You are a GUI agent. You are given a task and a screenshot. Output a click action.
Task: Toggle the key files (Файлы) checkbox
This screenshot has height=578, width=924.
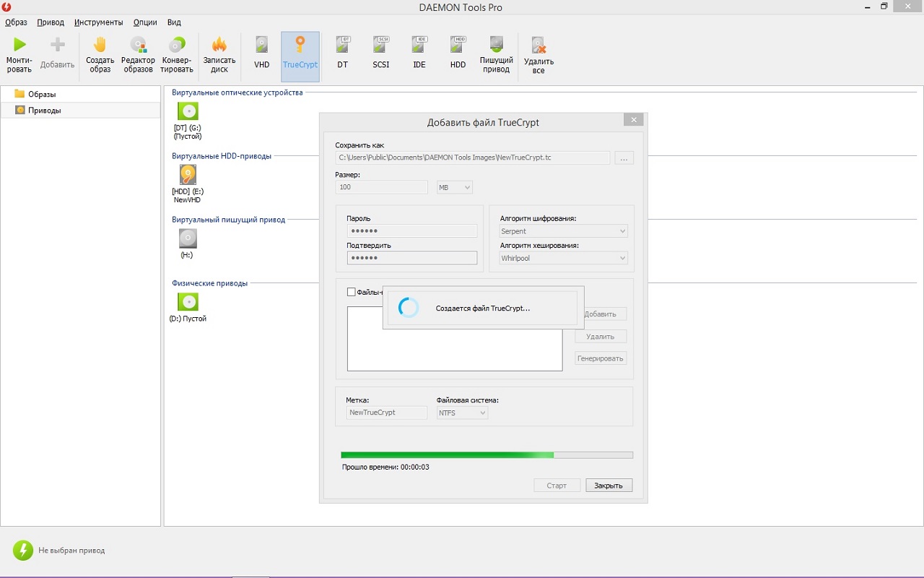click(352, 292)
